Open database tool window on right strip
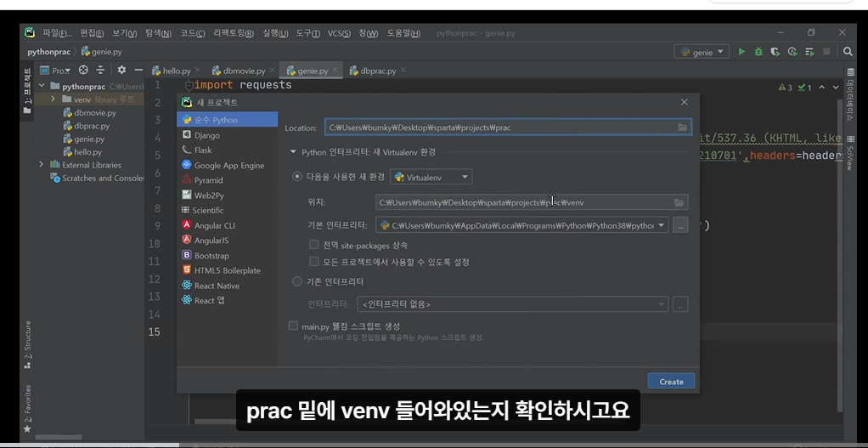Image resolution: width=868 pixels, height=448 pixels. tap(851, 95)
